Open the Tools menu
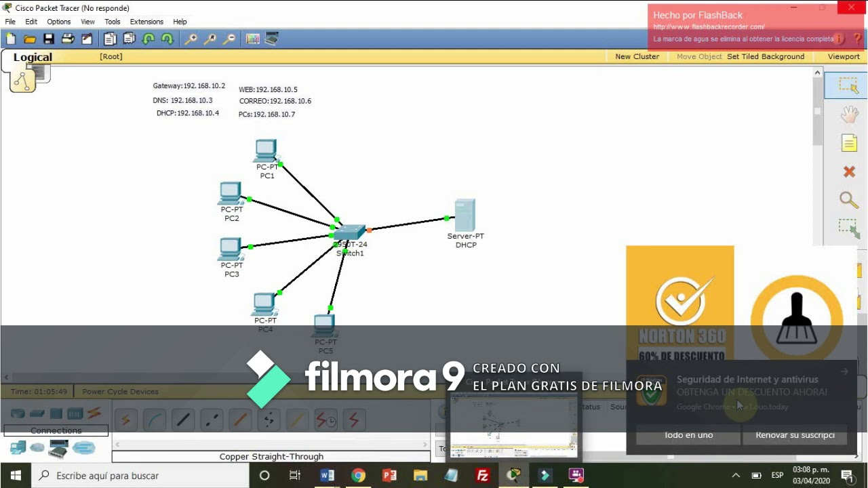 tap(113, 22)
